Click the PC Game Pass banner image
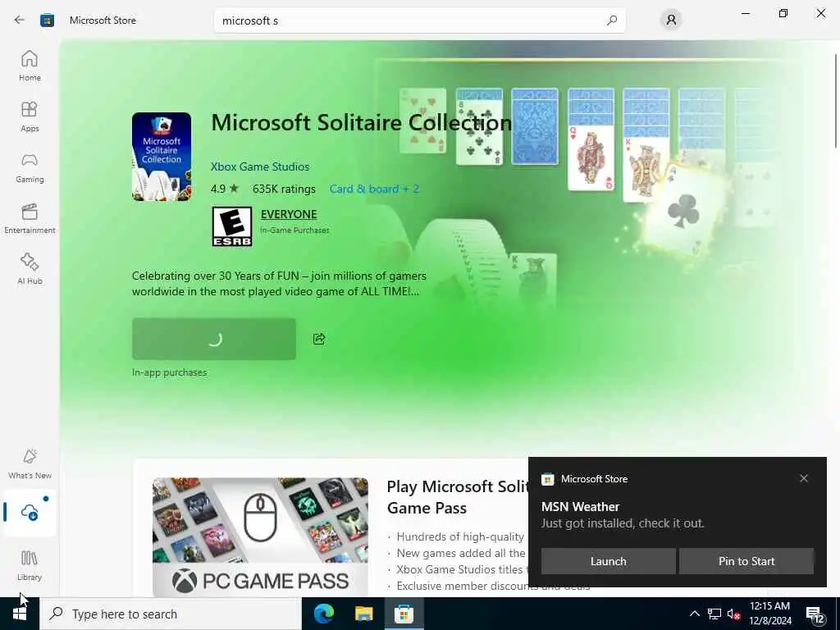Screen dimensions: 840x630 pyautogui.click(x=260, y=536)
